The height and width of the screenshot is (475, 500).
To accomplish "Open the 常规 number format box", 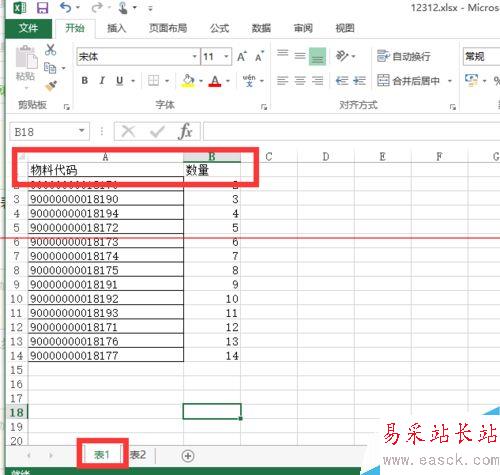I will point(481,56).
